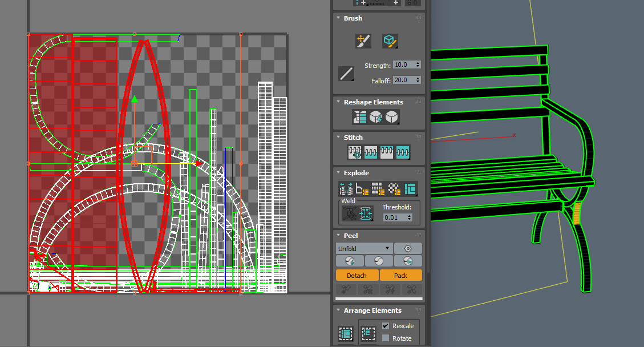Click the Strength spinner arrows
The image size is (644, 347).
[418, 65]
